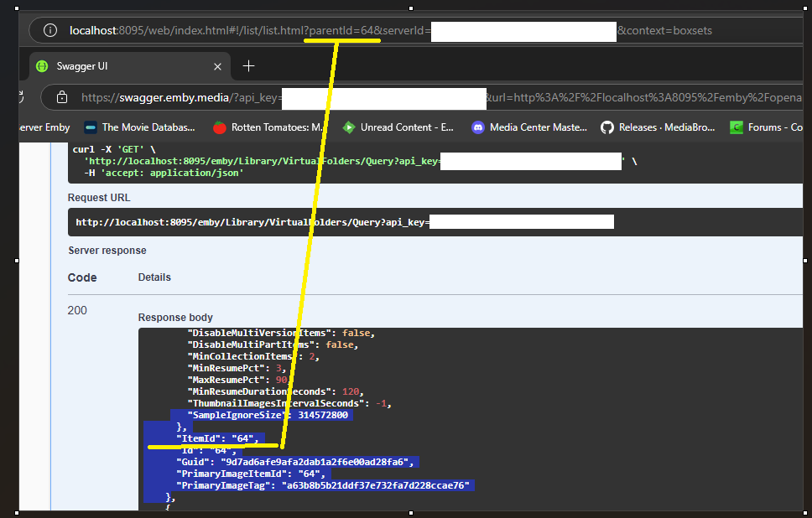Open a new browser tab with plus
812x518 pixels.
[x=248, y=66]
